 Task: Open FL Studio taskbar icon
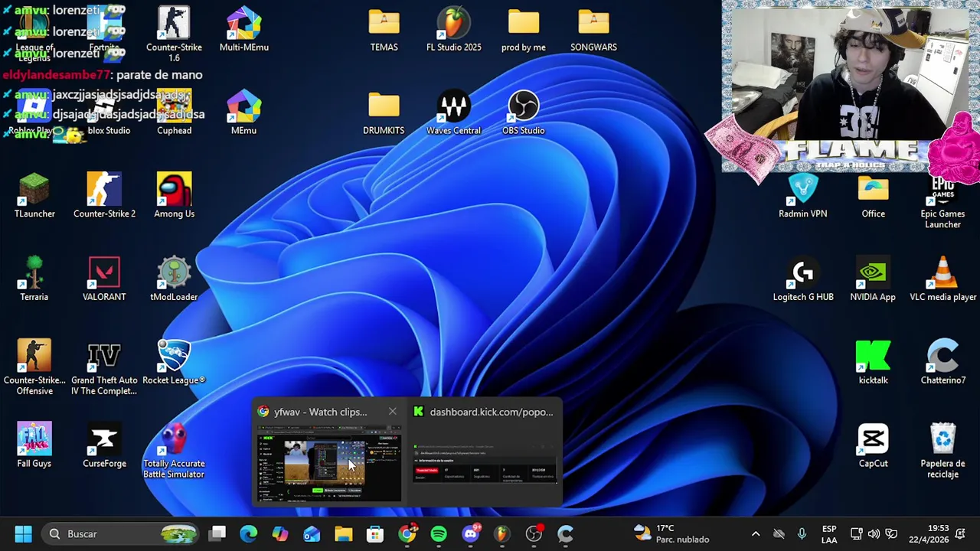click(501, 534)
